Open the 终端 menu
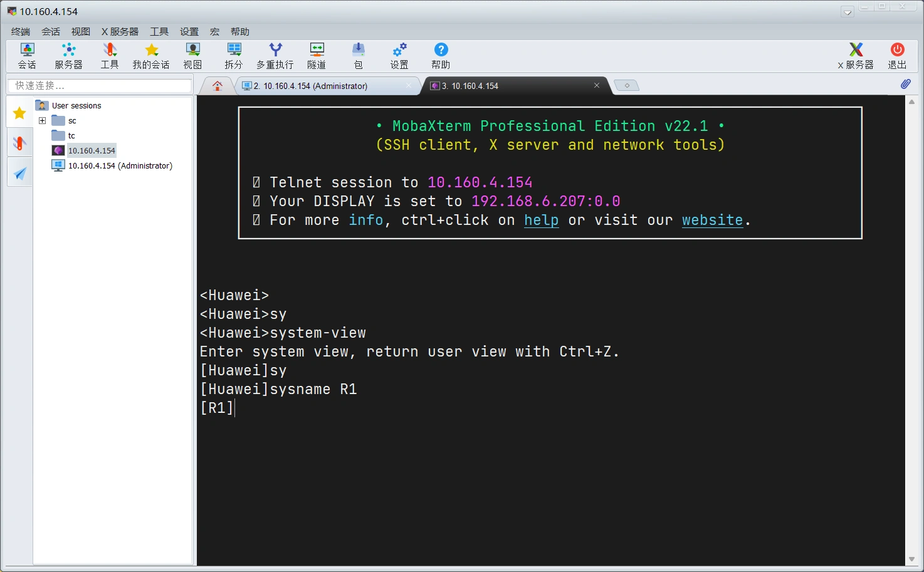Screen dimensions: 924x572 tap(21, 31)
